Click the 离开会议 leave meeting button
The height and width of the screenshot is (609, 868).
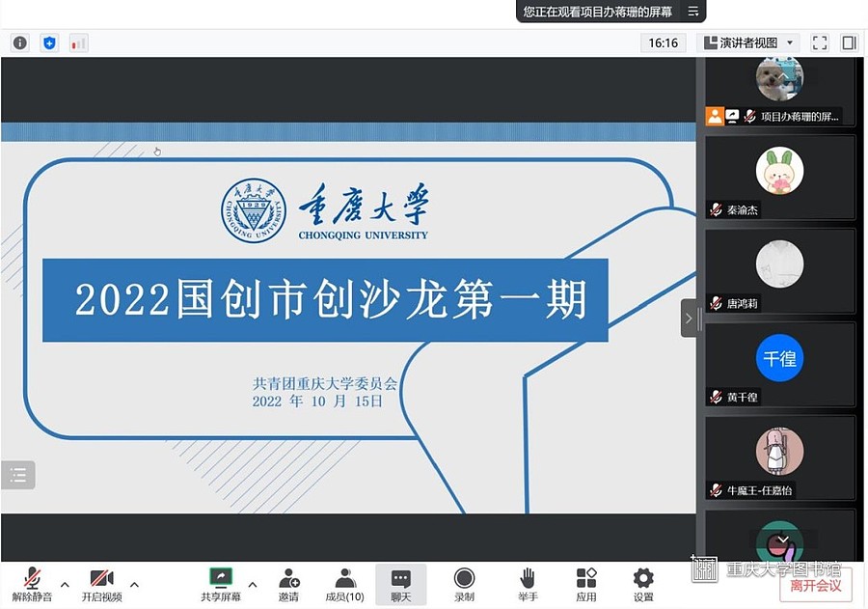coord(815,586)
